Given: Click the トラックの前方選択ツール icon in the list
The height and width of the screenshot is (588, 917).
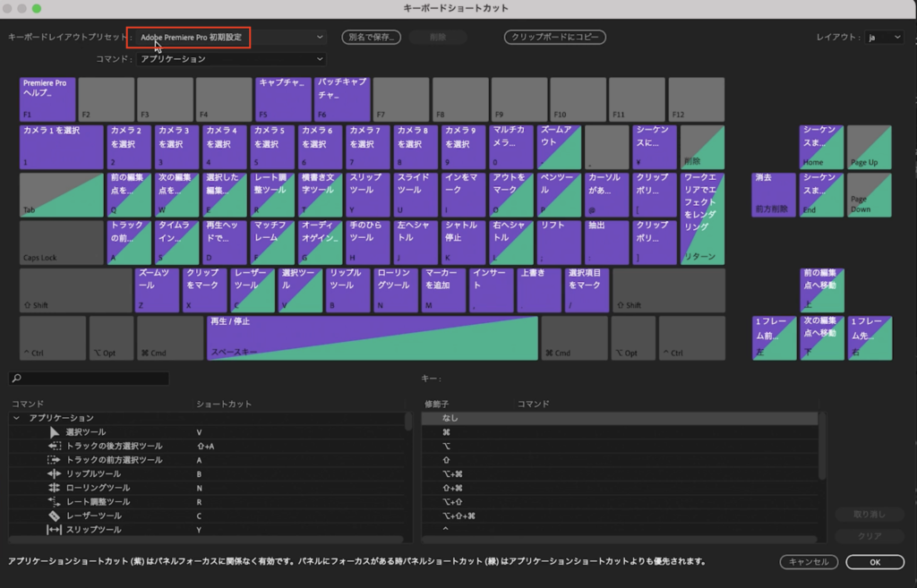Looking at the screenshot, I should click(x=55, y=460).
